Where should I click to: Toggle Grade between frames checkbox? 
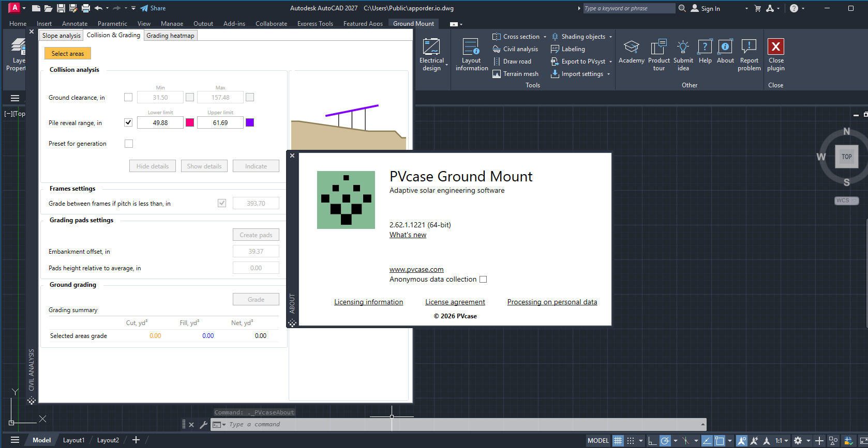(222, 203)
